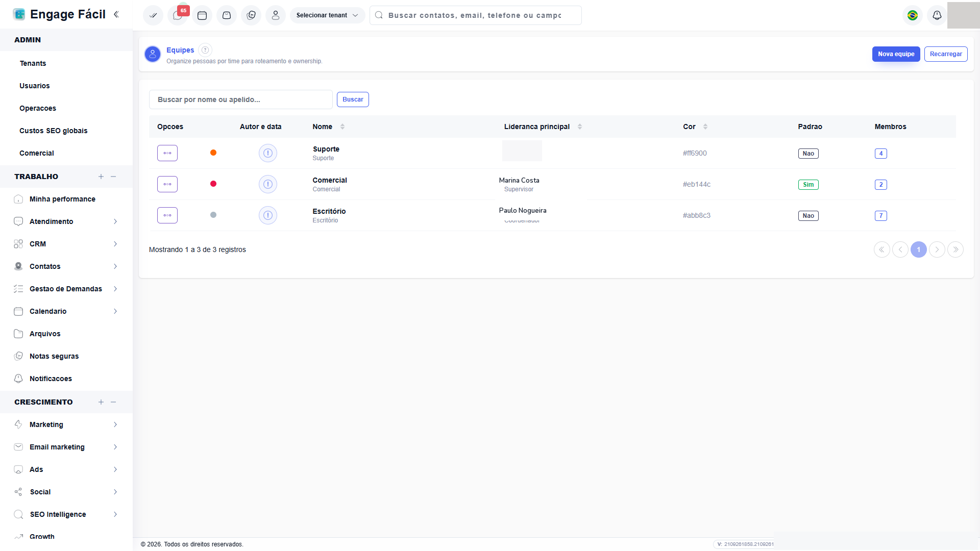Collapse the sidebar with the double-chevron icon
This screenshot has height=551, width=980.
116,14
